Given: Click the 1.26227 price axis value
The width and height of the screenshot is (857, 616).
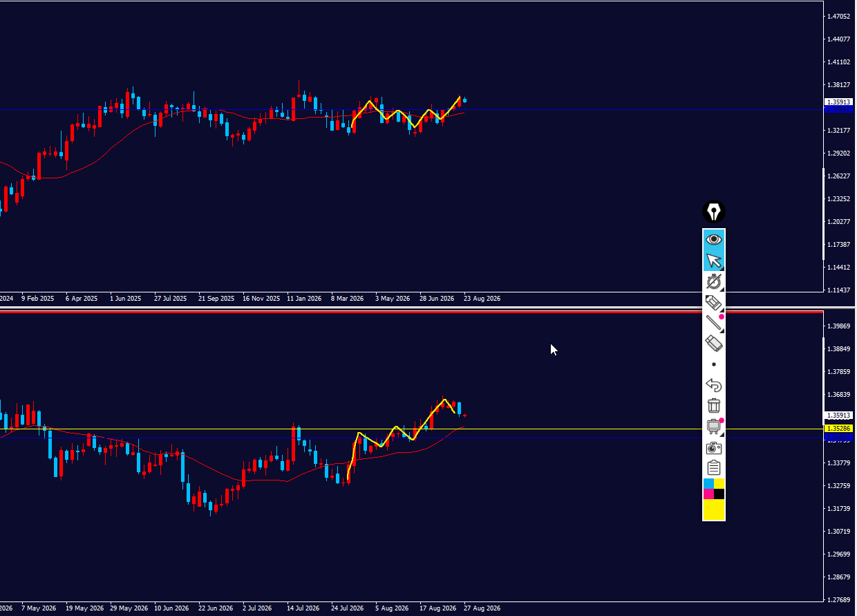Looking at the screenshot, I should pos(839,176).
